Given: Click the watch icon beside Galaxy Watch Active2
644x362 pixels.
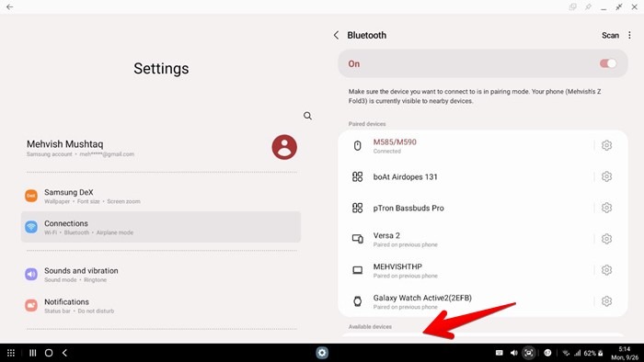Looking at the screenshot, I should (x=357, y=301).
